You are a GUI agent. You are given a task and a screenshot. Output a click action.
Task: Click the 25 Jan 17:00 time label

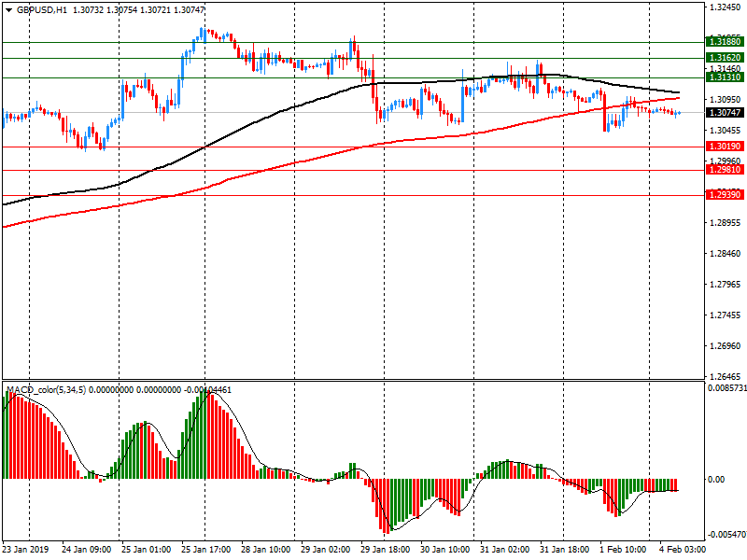(205, 550)
